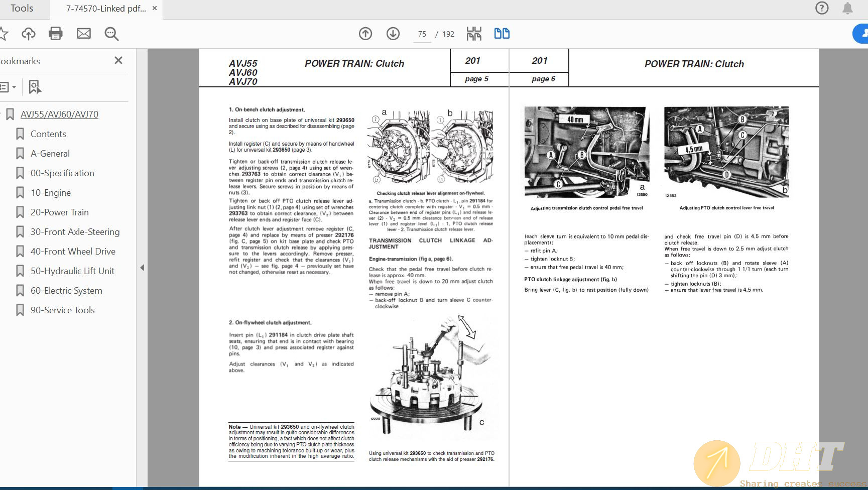Screen dimensions: 868x490
Task: Open the bookmarks options dropdown
Action: (8, 87)
